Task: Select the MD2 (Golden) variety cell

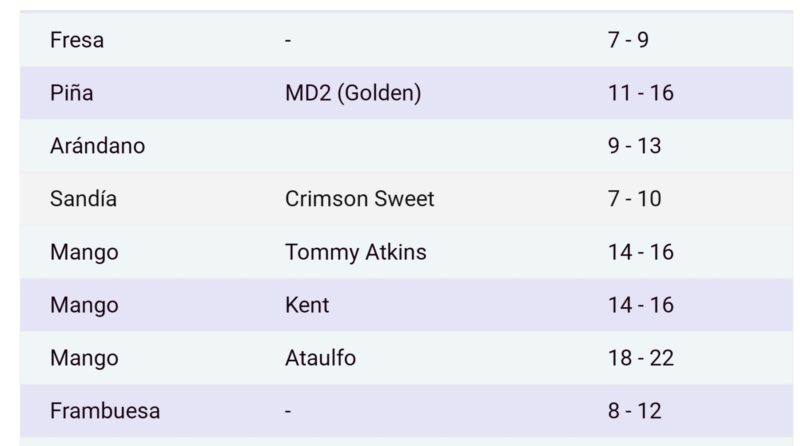Action: [353, 93]
